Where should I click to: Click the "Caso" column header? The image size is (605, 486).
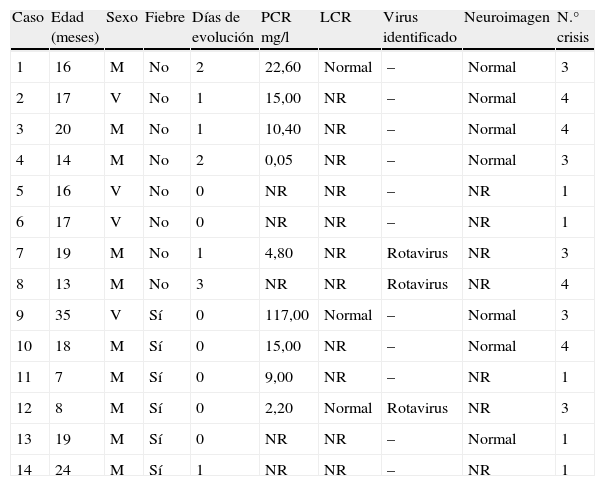click(28, 18)
